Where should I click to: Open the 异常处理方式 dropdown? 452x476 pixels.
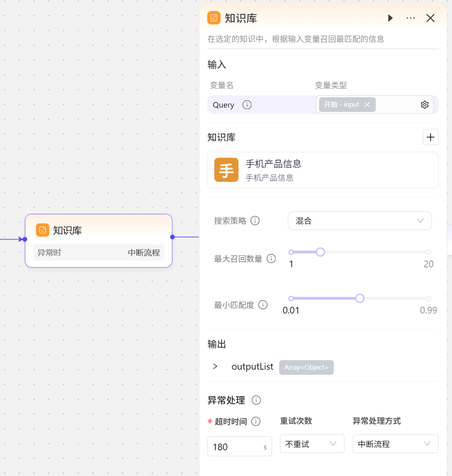point(395,444)
